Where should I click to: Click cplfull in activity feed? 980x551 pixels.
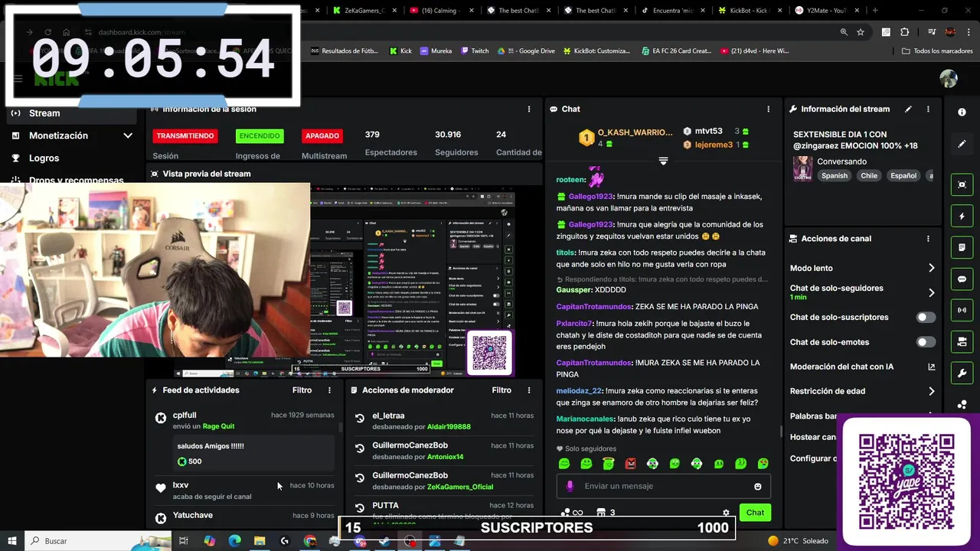pos(185,416)
